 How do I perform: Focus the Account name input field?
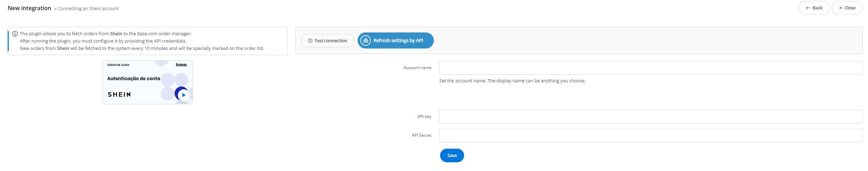650,68
